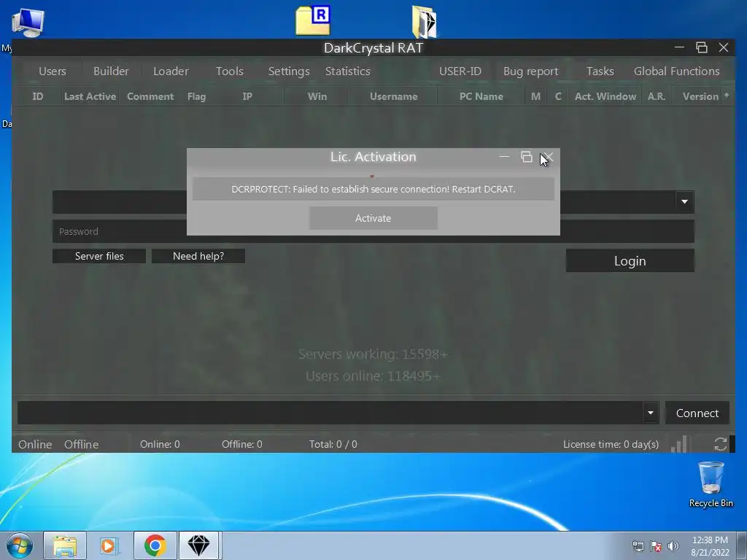Click the Connect button
747x560 pixels.
point(697,413)
